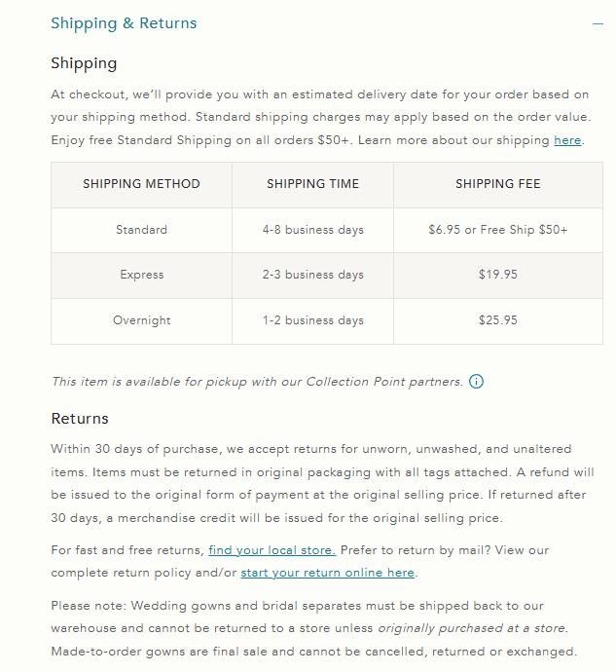Click the $19.95 Express fee cell
The image size is (616, 672).
[x=497, y=275]
